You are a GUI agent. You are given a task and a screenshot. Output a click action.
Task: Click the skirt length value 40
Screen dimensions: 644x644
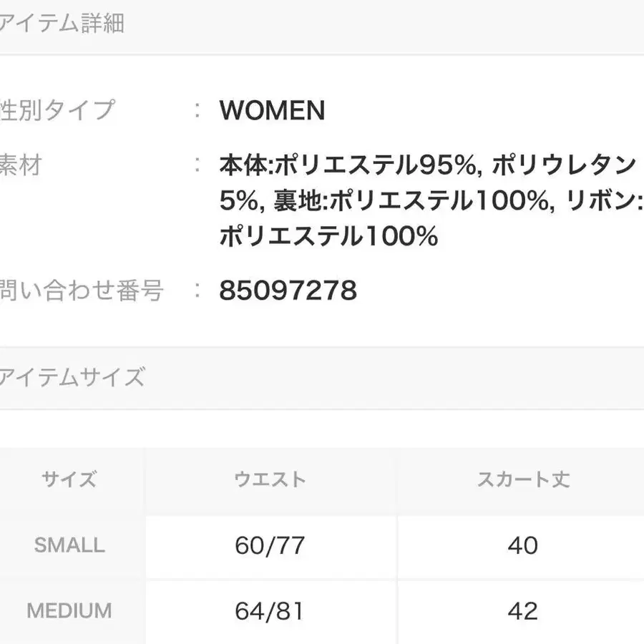tap(523, 546)
